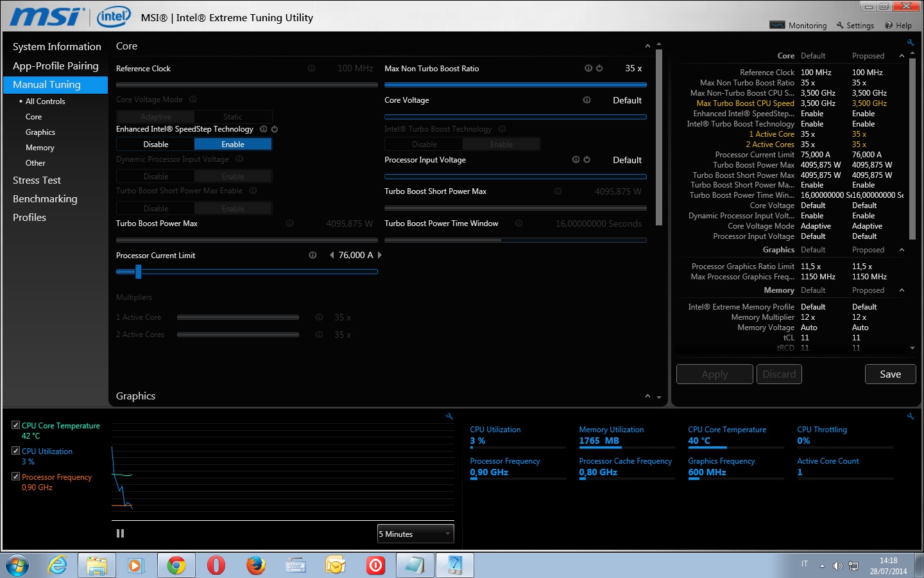Select the Graphics sub-item under Manual Tuning

40,132
